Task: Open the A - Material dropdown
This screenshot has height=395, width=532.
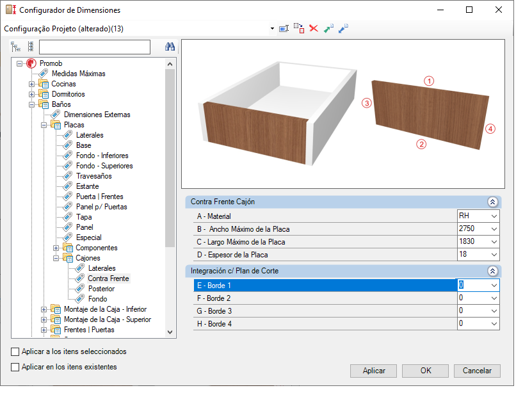Action: coord(494,216)
